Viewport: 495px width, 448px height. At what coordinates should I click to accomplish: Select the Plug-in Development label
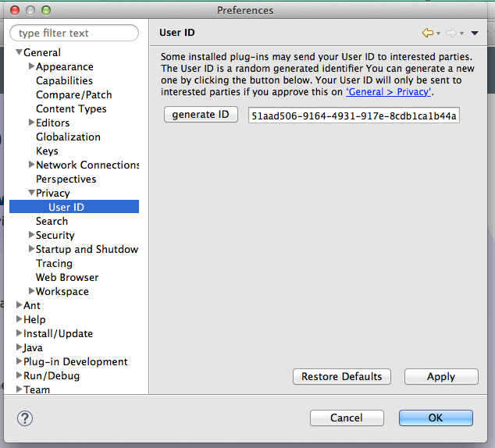pyautogui.click(x=76, y=361)
